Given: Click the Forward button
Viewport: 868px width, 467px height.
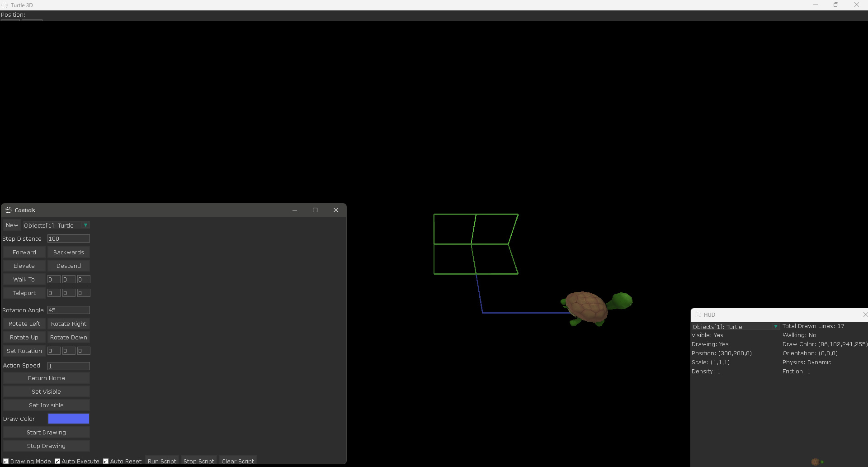Looking at the screenshot, I should [24, 253].
